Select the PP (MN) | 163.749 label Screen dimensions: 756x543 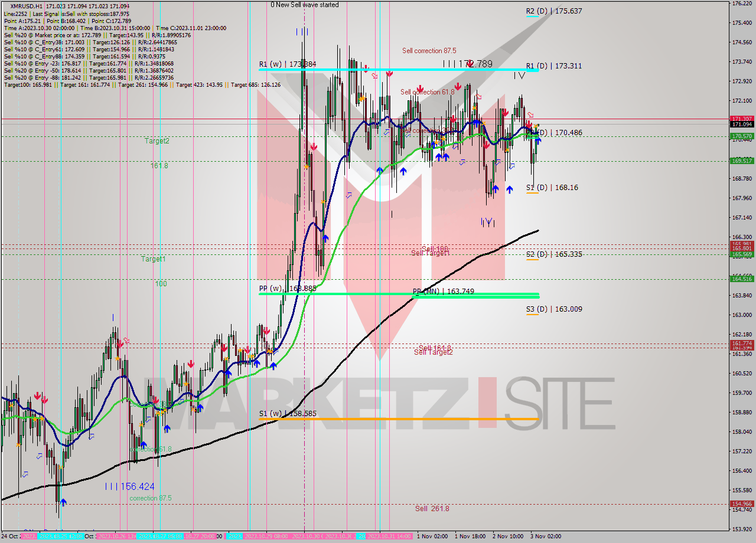click(443, 292)
